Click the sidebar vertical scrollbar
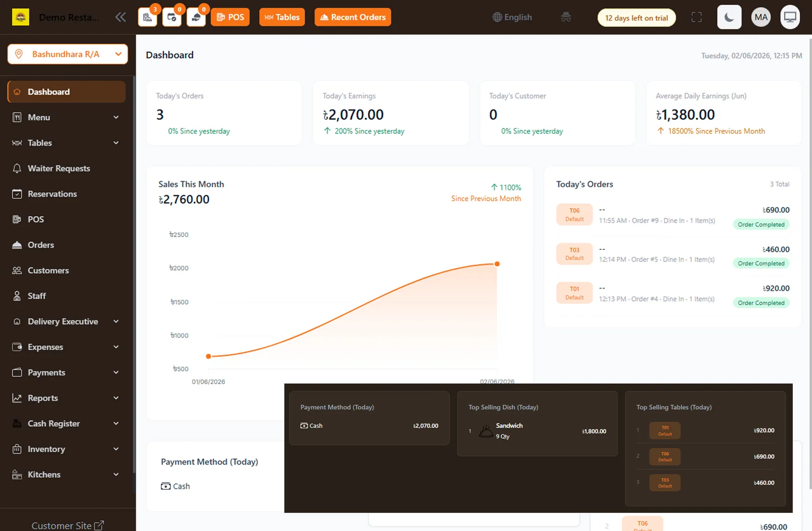Screen dimensions: 812x531 (x=134, y=274)
